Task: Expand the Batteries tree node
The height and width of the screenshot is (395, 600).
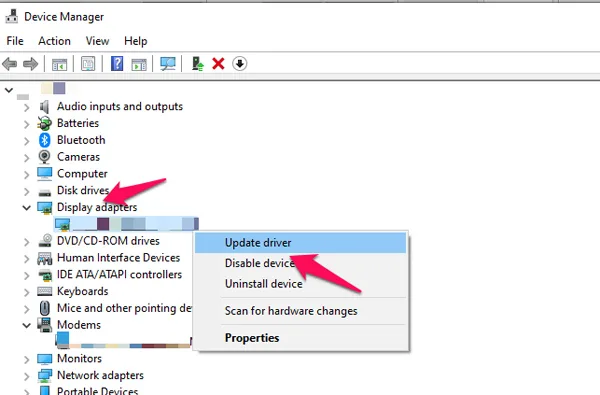Action: (26, 124)
